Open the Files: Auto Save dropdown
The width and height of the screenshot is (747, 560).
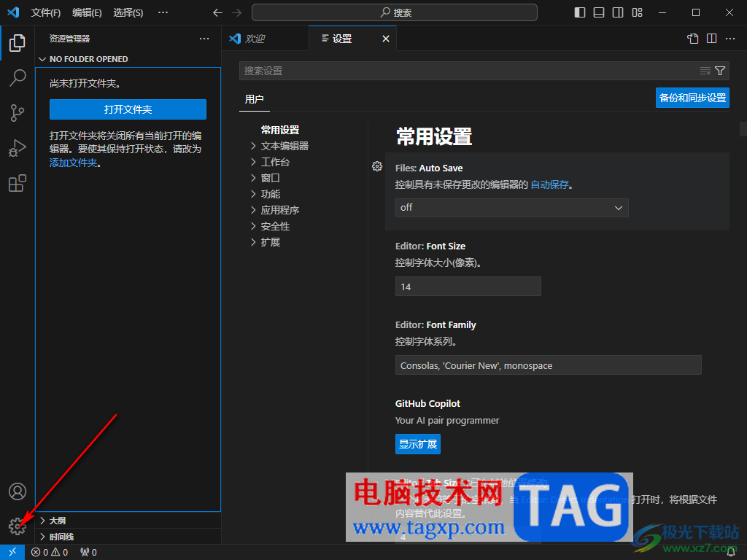click(511, 208)
